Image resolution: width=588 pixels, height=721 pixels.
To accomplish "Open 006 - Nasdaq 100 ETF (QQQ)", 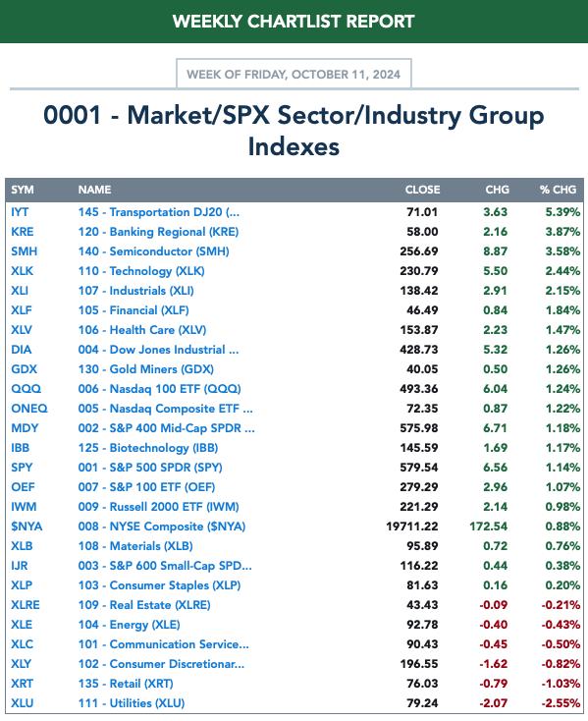I will tap(159, 389).
